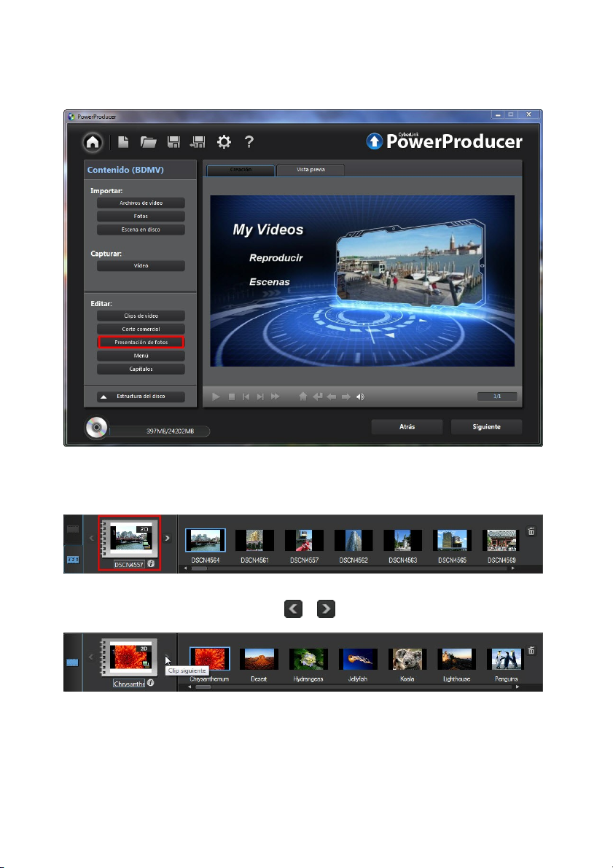Create a new project with the blank page icon
The height and width of the screenshot is (868, 613).
click(125, 143)
